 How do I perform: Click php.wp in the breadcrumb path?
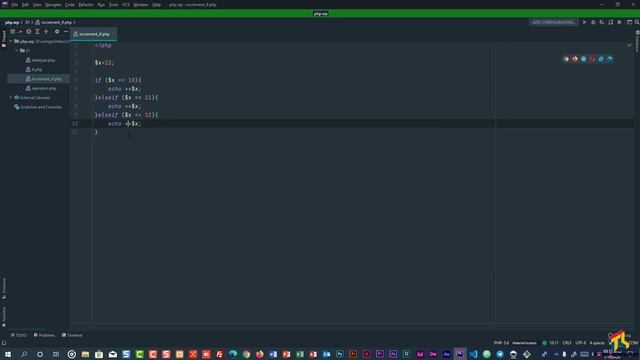click(x=12, y=22)
